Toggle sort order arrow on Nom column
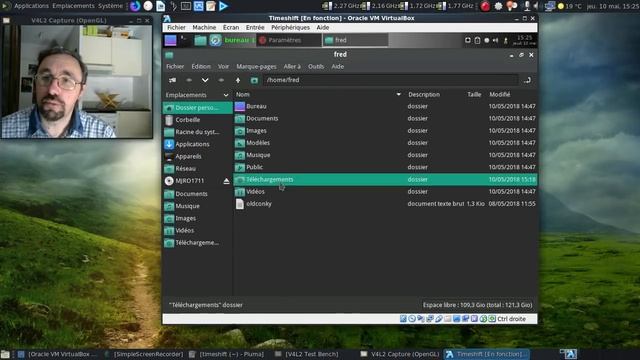 [x=398, y=94]
